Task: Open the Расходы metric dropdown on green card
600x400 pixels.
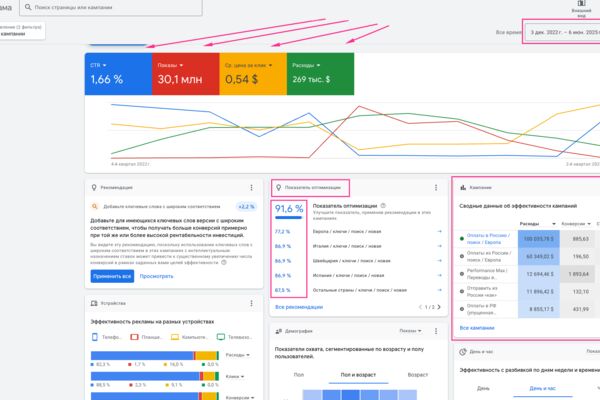Action: coord(306,65)
